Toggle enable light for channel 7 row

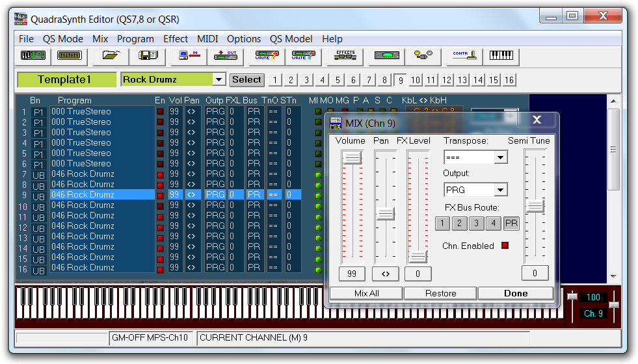point(160,174)
